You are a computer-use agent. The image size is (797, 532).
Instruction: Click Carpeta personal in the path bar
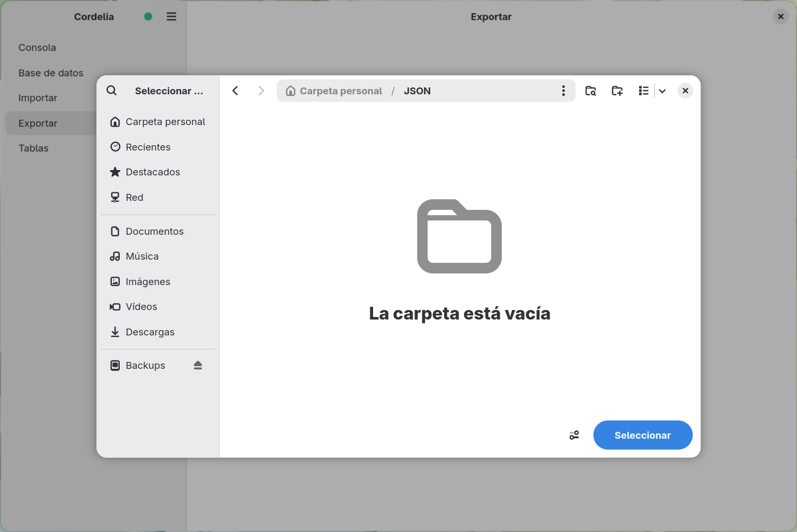point(334,91)
